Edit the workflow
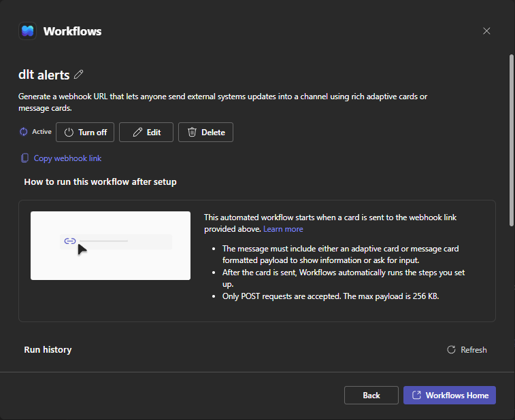Image resolution: width=515 pixels, height=420 pixels. (146, 133)
